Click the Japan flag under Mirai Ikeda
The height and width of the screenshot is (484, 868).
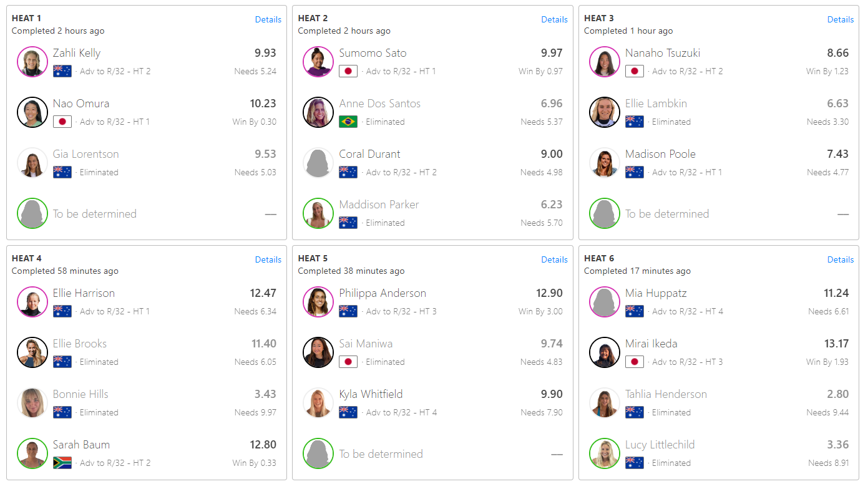point(635,362)
